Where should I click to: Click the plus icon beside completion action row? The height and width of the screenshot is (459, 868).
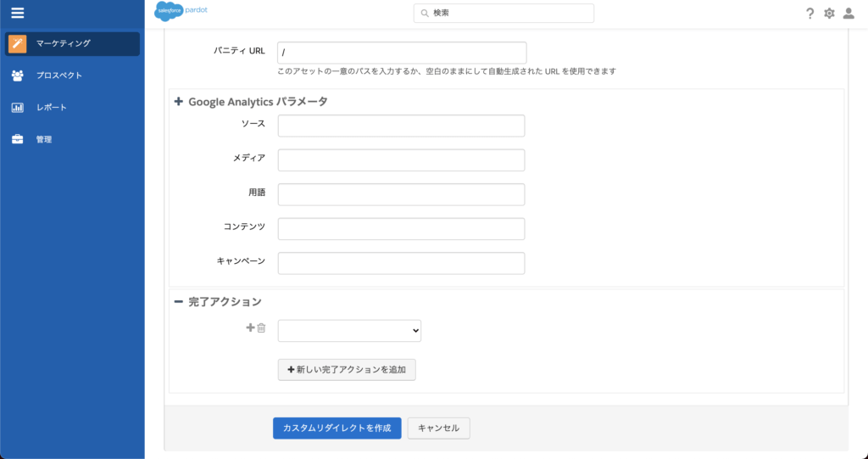pyautogui.click(x=250, y=327)
